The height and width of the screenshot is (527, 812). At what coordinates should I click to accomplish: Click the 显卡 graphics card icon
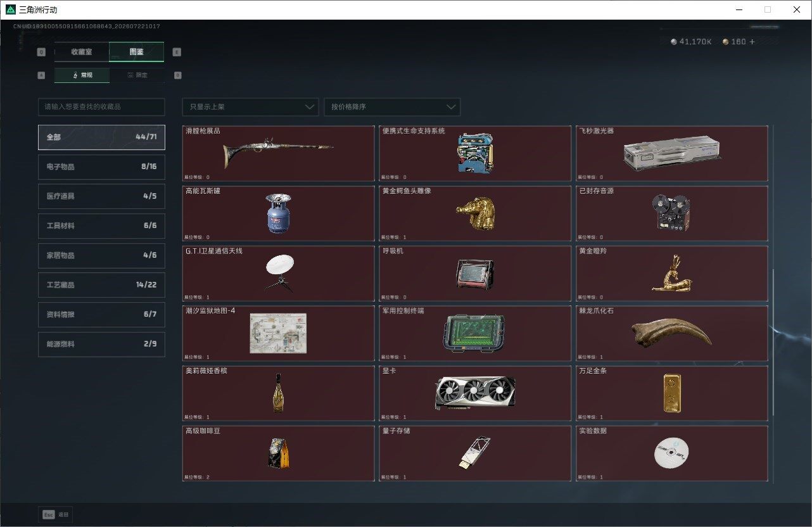[475, 393]
